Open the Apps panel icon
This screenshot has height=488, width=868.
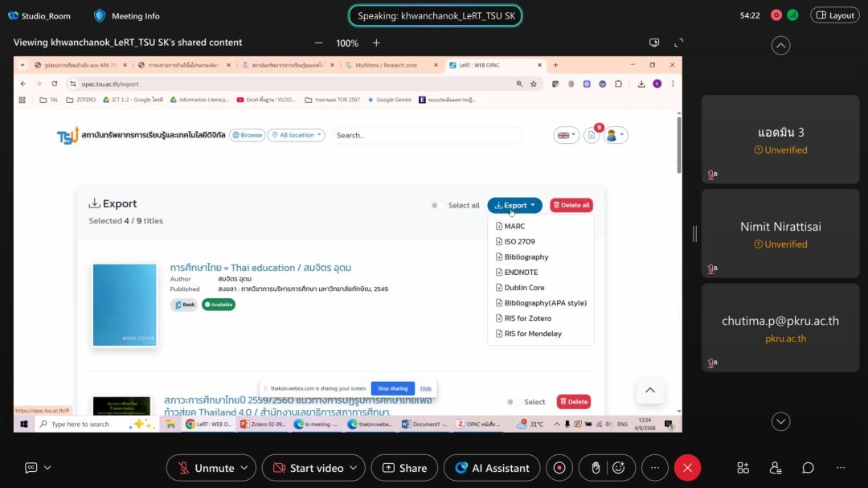pos(743,468)
